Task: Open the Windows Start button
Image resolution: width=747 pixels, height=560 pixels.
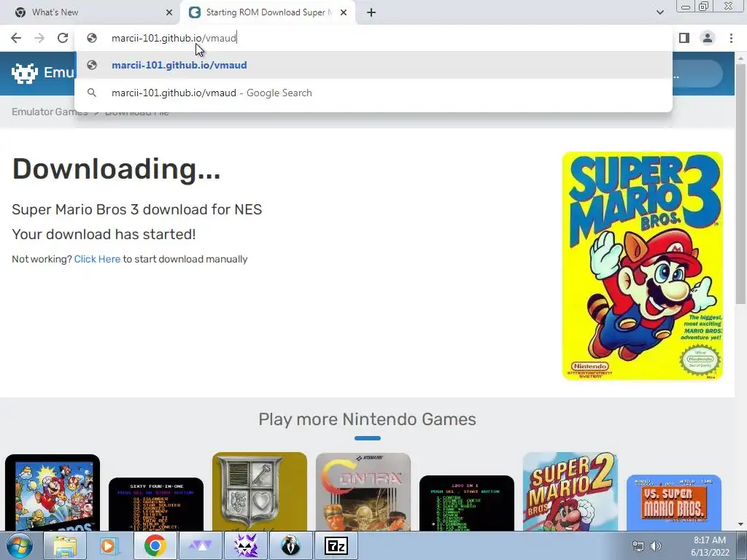Action: [20, 545]
